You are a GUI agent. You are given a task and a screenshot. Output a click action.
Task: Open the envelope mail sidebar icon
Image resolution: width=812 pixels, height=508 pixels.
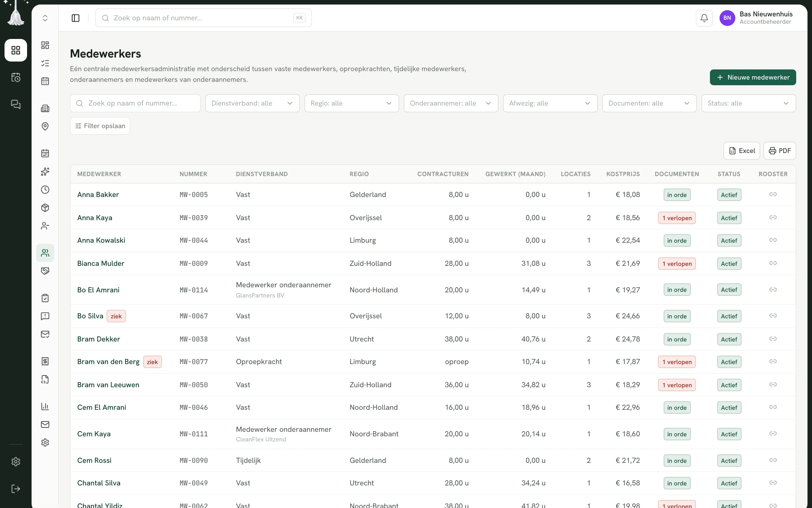tap(45, 424)
